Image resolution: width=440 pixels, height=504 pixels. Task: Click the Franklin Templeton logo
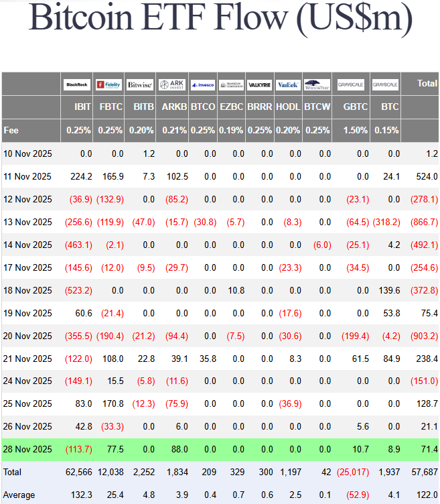click(231, 85)
